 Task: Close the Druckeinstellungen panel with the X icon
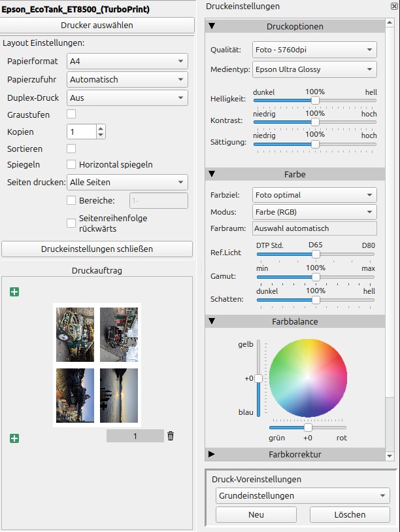394,6
